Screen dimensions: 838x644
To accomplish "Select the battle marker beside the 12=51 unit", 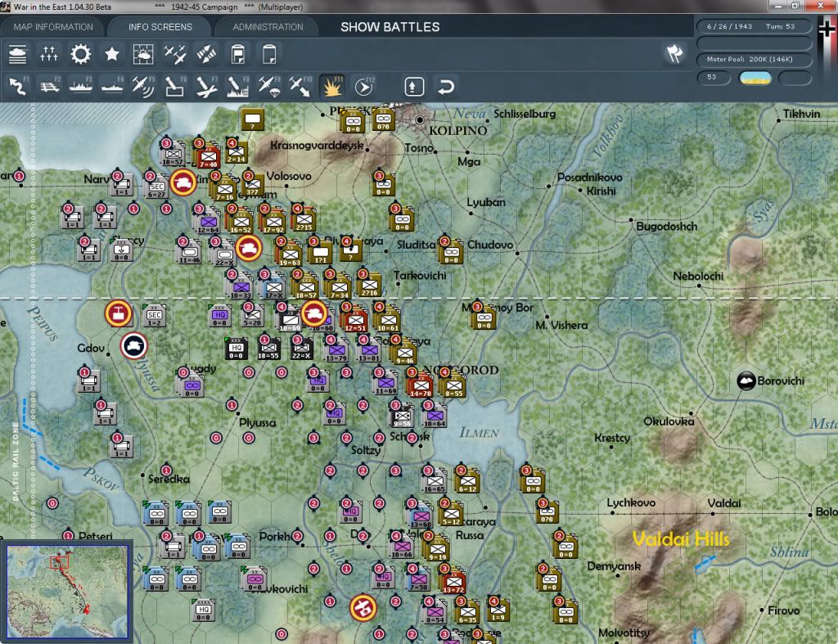I will [313, 313].
